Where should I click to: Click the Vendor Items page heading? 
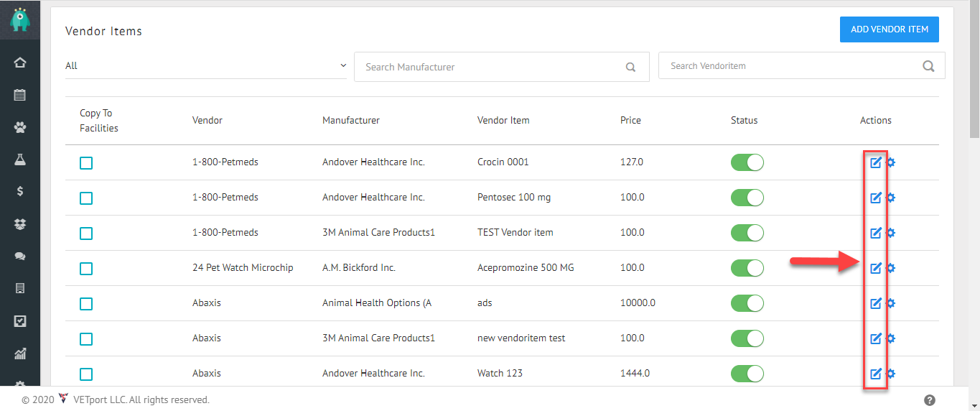[103, 31]
